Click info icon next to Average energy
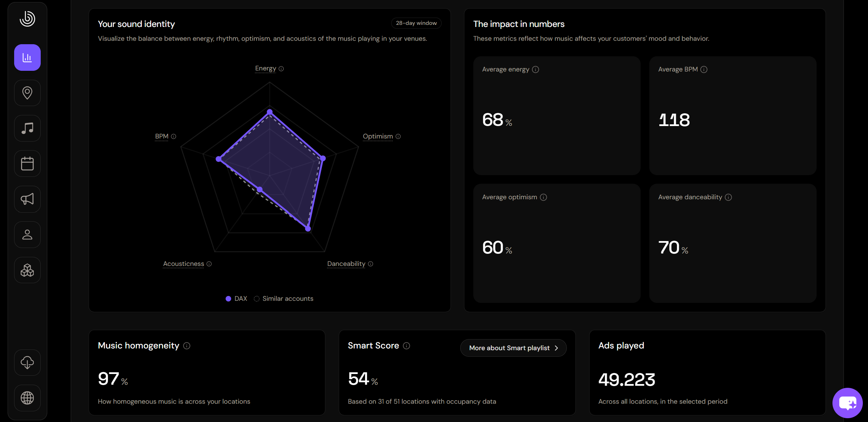 coord(535,69)
